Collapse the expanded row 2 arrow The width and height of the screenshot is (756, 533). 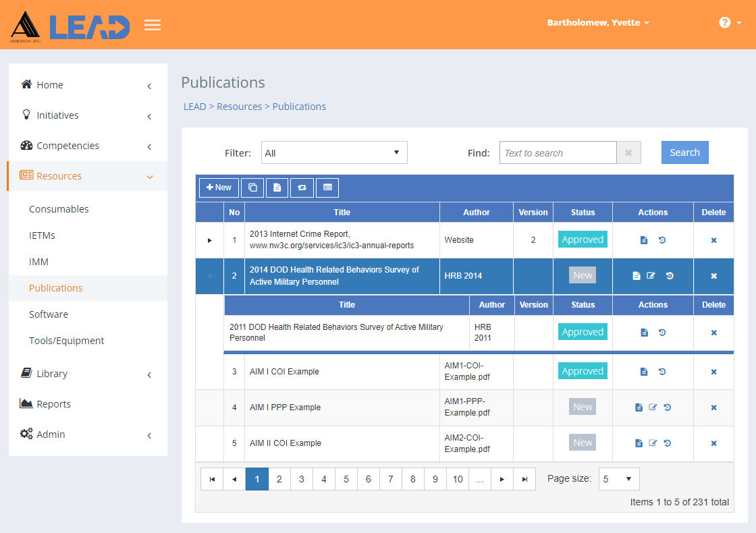tap(209, 276)
